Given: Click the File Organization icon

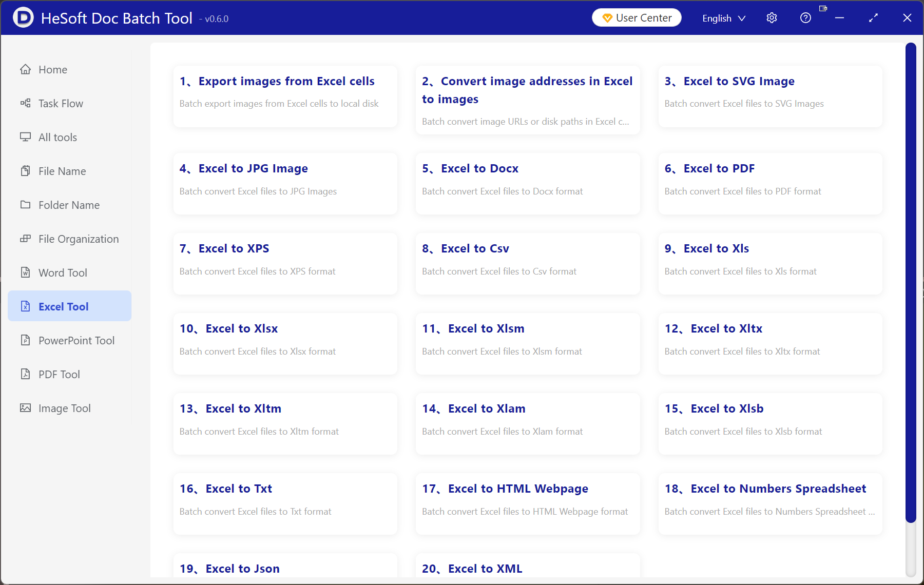Looking at the screenshot, I should pos(25,239).
